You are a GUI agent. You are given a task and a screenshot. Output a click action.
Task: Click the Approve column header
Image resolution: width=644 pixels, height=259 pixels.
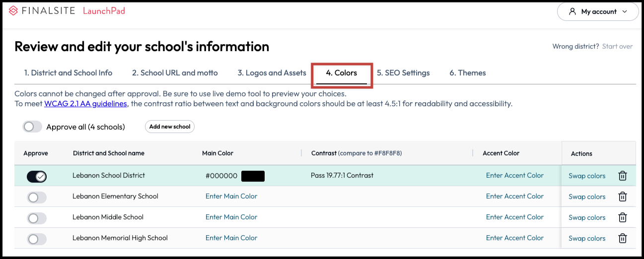(36, 153)
